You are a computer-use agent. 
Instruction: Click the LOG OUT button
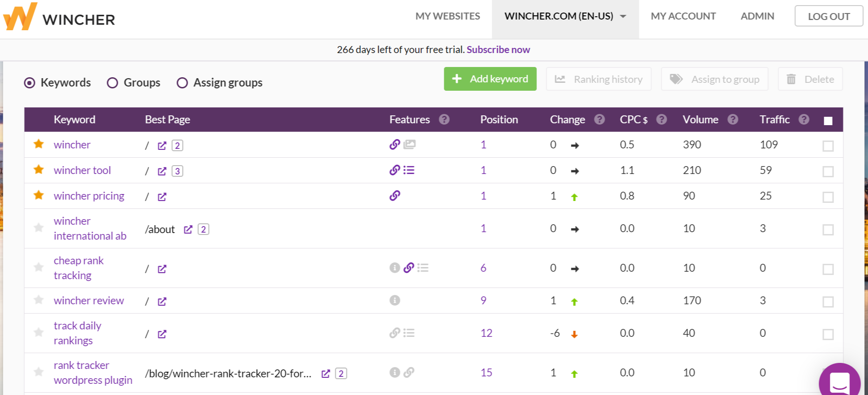pyautogui.click(x=829, y=16)
